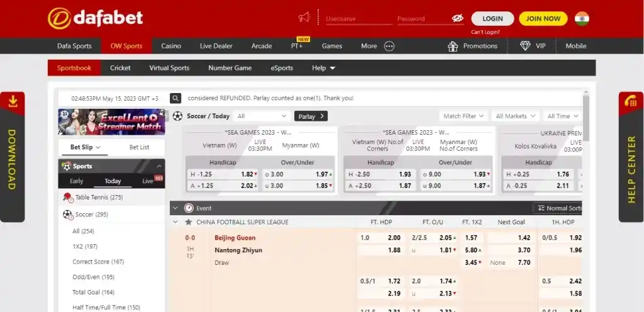Viewport: 644px width, 312px height.
Task: Select Soccer All (254) filter
Action: 84,231
